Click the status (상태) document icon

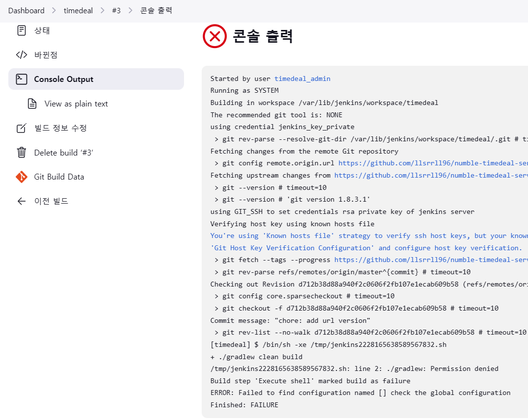pos(22,30)
